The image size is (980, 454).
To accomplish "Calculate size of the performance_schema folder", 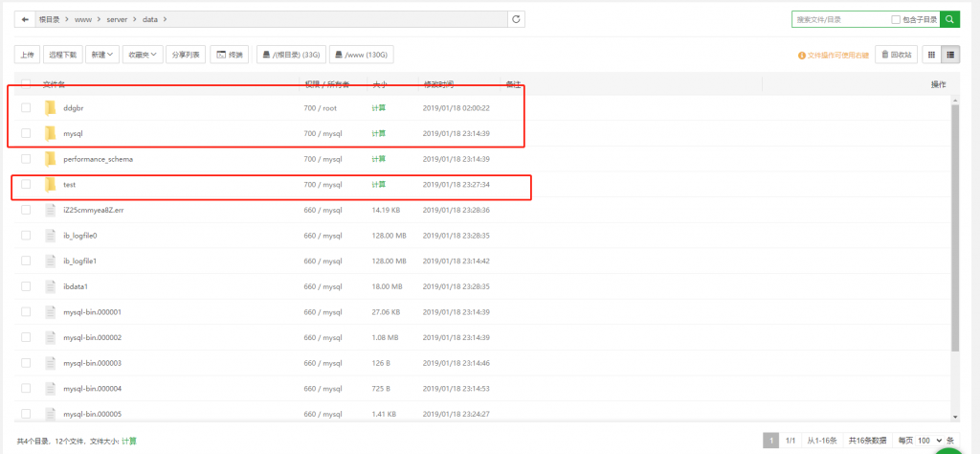I will tap(379, 159).
